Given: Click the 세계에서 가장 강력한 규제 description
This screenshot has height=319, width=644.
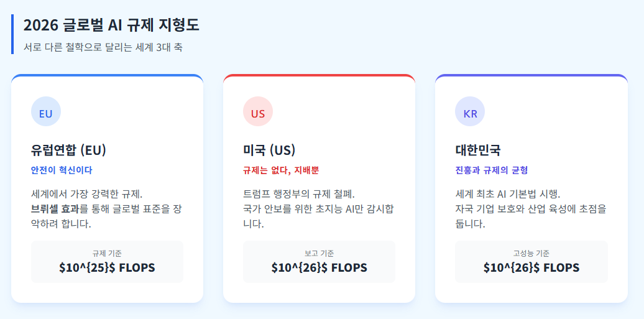Looking at the screenshot, I should point(107,209).
